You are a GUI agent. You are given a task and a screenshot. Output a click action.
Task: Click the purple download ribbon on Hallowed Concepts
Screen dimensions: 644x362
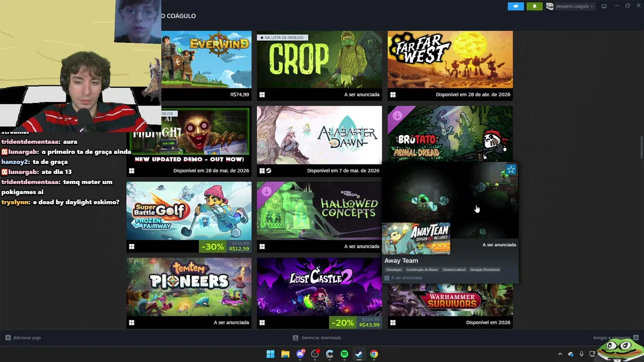point(266,191)
